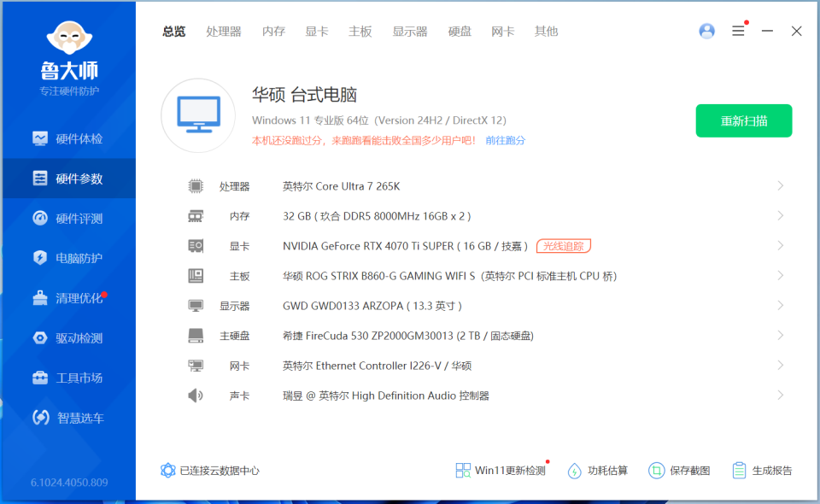Click the red 本机还没跑过分 notice text
The height and width of the screenshot is (504, 820).
coord(364,140)
